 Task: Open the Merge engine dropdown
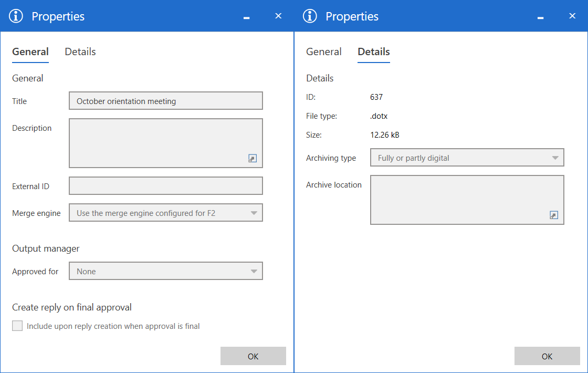point(166,213)
